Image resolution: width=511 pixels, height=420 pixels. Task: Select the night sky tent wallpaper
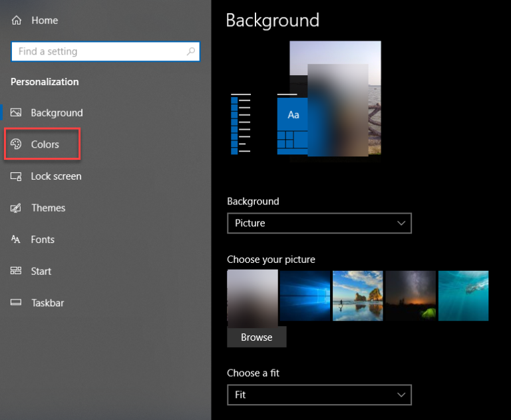[x=411, y=296]
